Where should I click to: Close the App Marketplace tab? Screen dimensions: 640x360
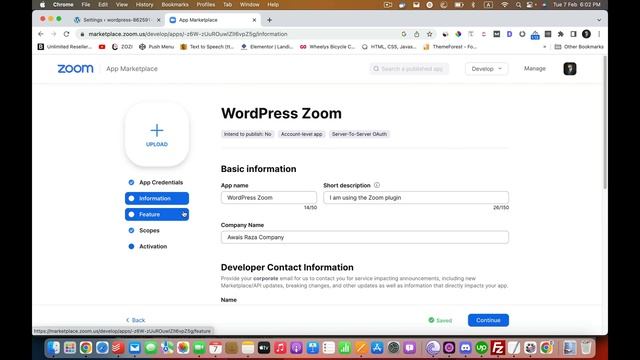pyautogui.click(x=254, y=20)
